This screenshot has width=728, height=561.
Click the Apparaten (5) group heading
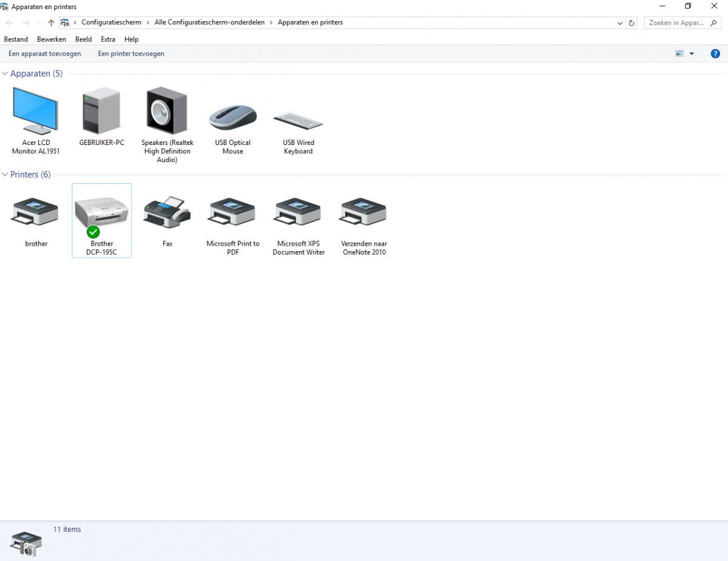coord(36,73)
